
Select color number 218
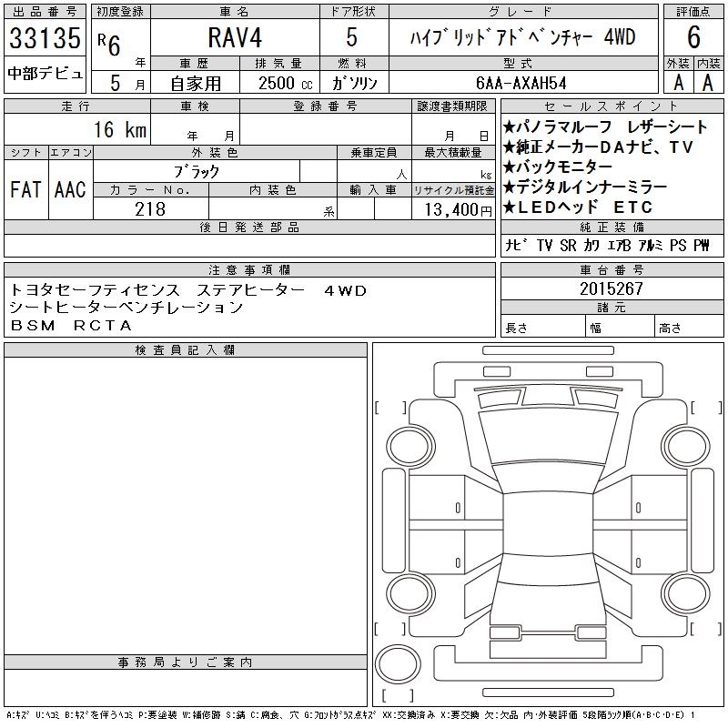click(x=150, y=209)
